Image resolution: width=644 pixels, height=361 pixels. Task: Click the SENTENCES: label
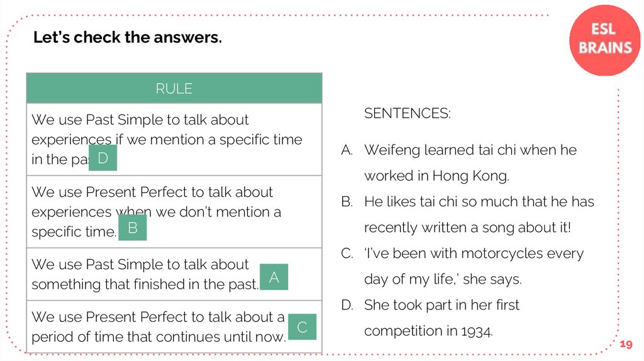407,114
